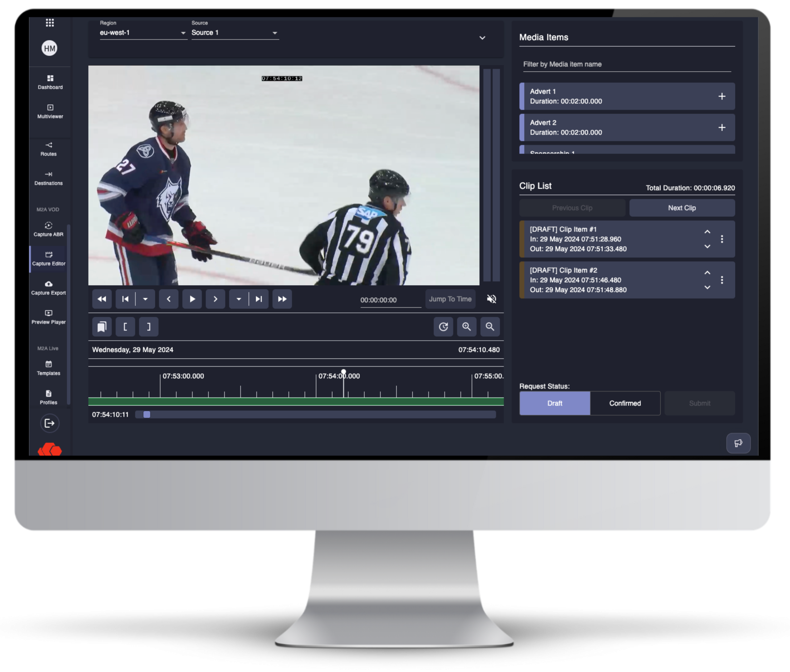Open the Region dropdown showing eu-west-1
790x672 pixels.
click(143, 33)
